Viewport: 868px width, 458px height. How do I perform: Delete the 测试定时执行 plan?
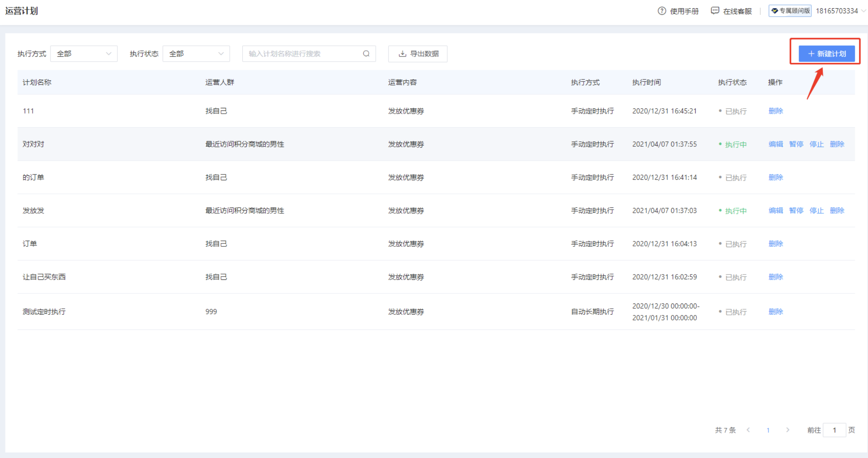click(x=775, y=312)
